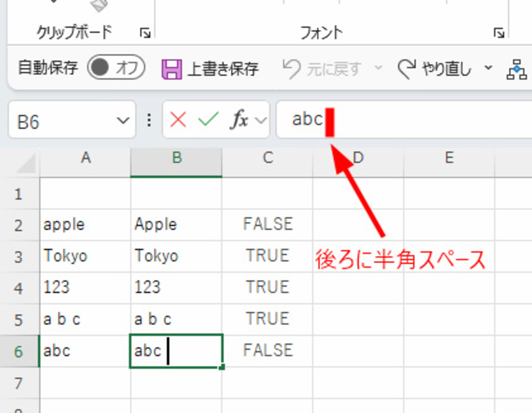
Task: Select row 1 header
Action: [19, 193]
